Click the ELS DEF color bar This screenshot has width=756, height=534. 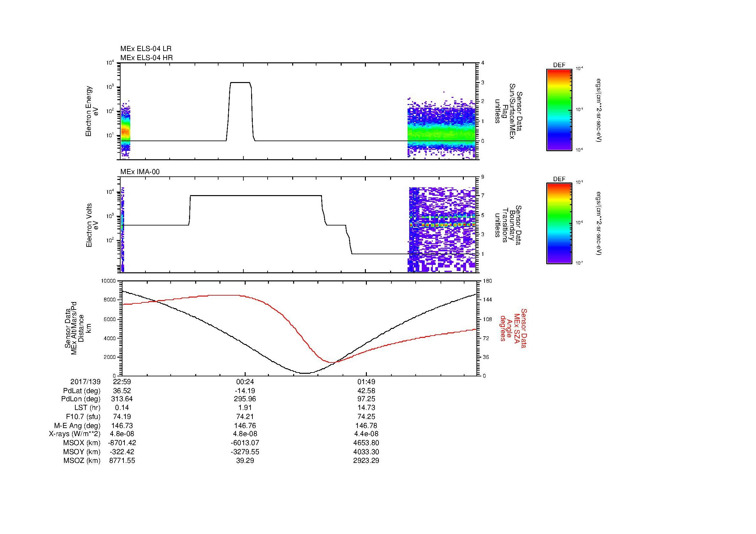click(559, 110)
